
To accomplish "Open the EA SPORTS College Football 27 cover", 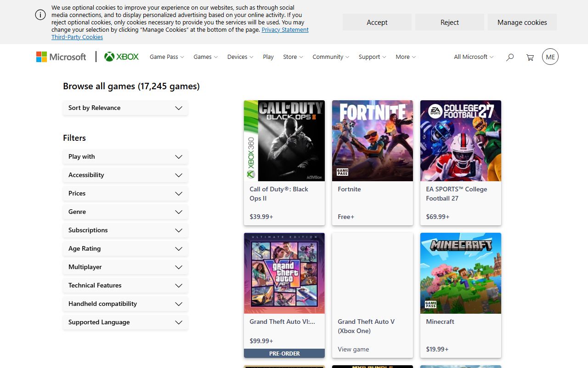I will pos(461,141).
